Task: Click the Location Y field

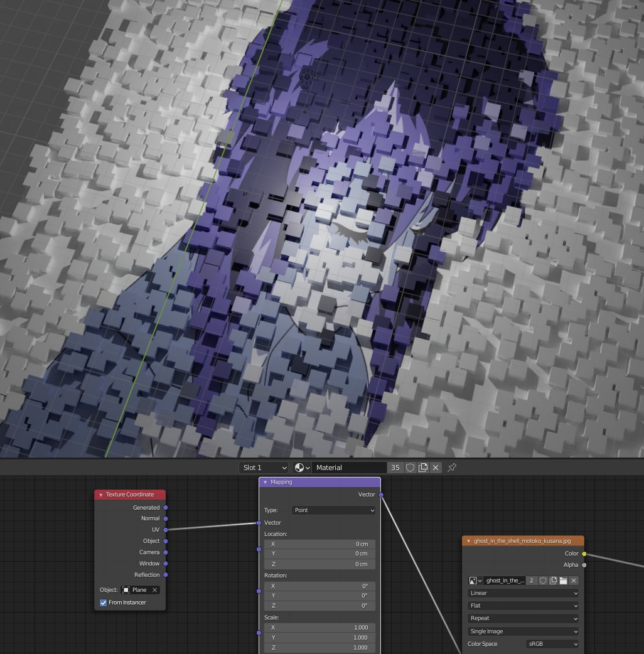Action: coord(319,554)
